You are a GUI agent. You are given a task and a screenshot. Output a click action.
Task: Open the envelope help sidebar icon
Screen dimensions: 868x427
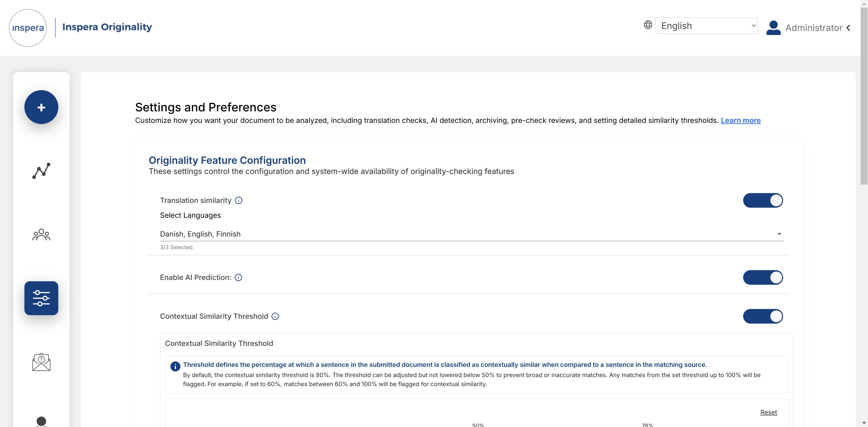pyautogui.click(x=41, y=362)
